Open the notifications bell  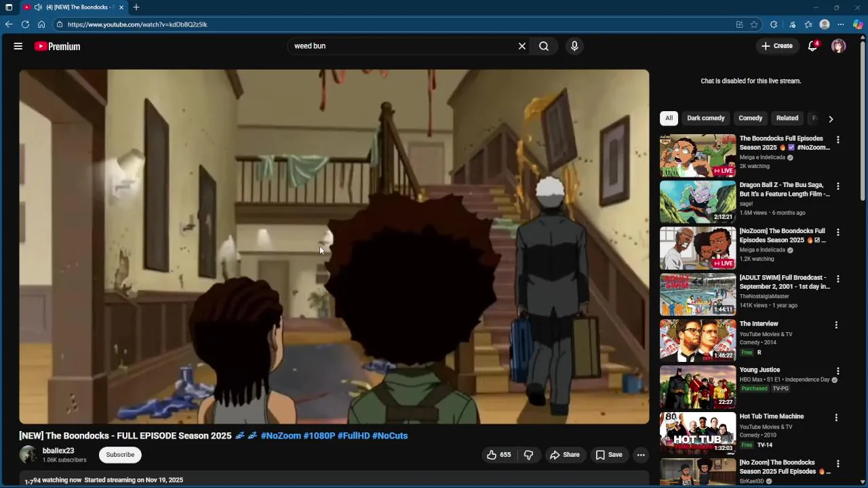(x=812, y=46)
